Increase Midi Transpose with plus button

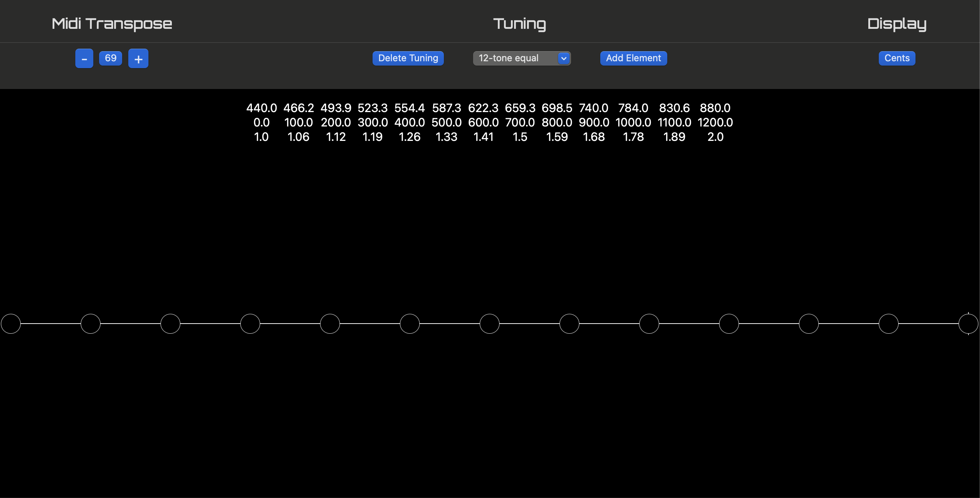(x=138, y=59)
